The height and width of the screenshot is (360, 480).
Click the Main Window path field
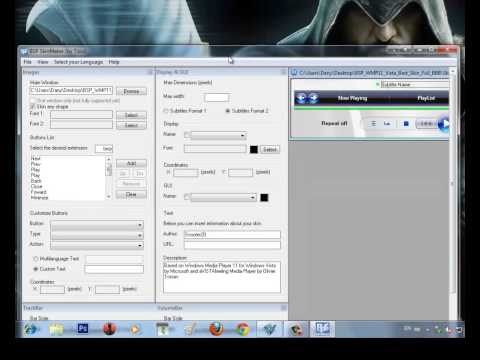[71, 90]
